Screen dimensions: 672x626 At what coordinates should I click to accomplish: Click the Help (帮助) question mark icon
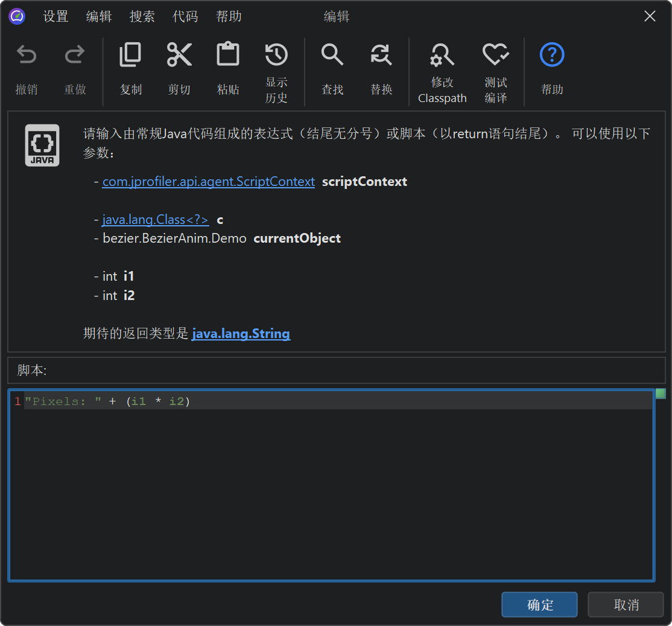552,56
